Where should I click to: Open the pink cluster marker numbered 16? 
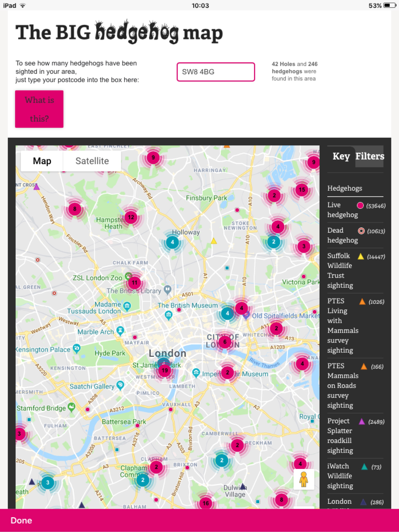coord(206,503)
